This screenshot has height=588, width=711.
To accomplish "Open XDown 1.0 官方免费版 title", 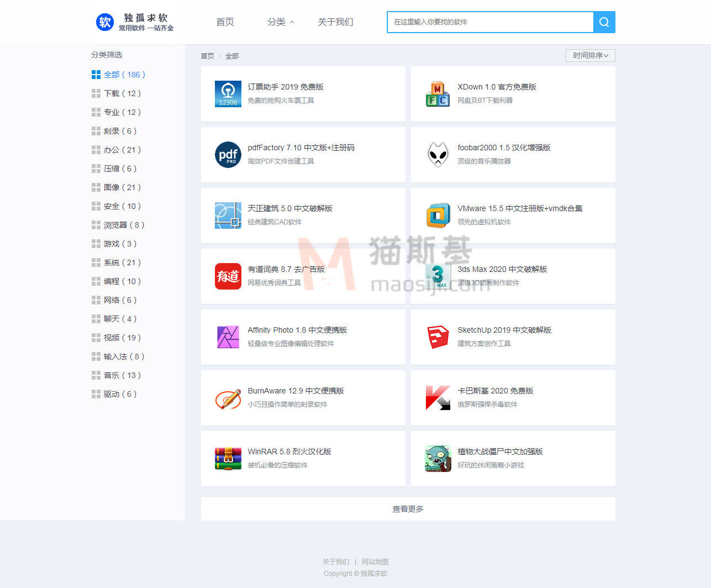I will click(x=497, y=87).
